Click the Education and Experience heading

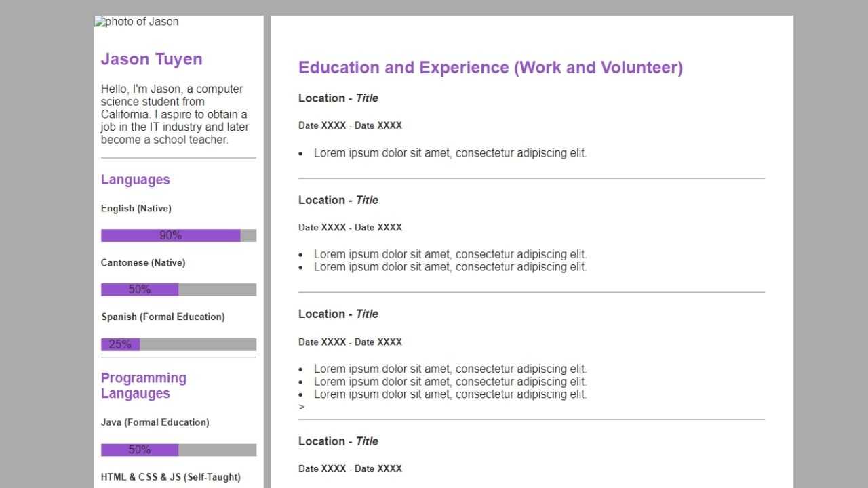(x=490, y=68)
